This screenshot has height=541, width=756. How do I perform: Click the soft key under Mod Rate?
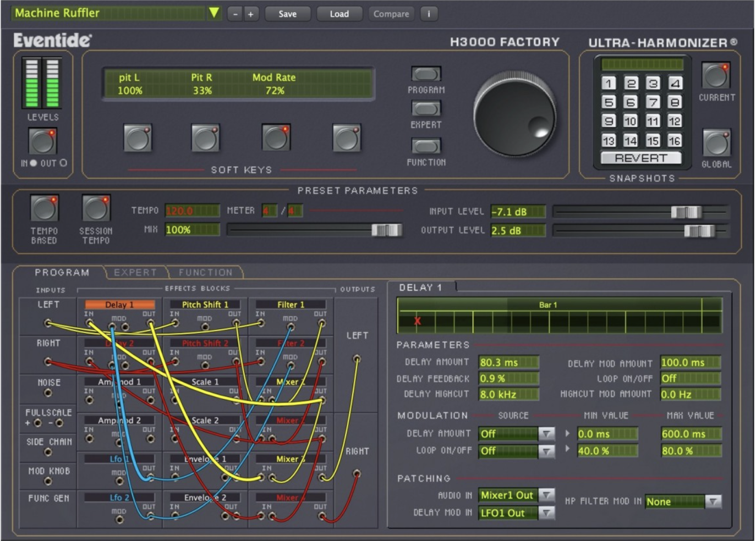pyautogui.click(x=276, y=137)
